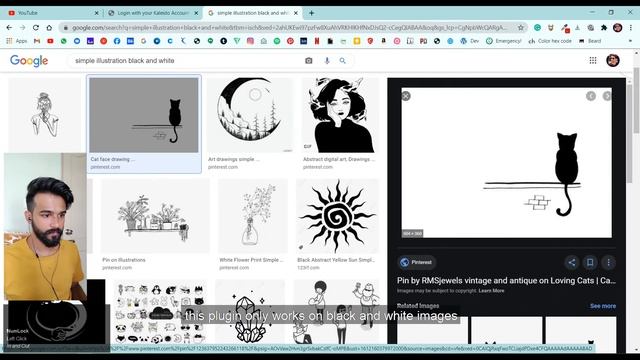Viewport: 640px width, 360px height.
Task: Open the Google account avatar
Action: point(613,60)
